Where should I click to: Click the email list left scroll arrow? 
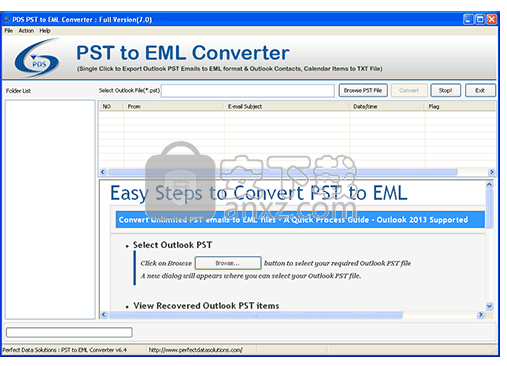pyautogui.click(x=103, y=172)
